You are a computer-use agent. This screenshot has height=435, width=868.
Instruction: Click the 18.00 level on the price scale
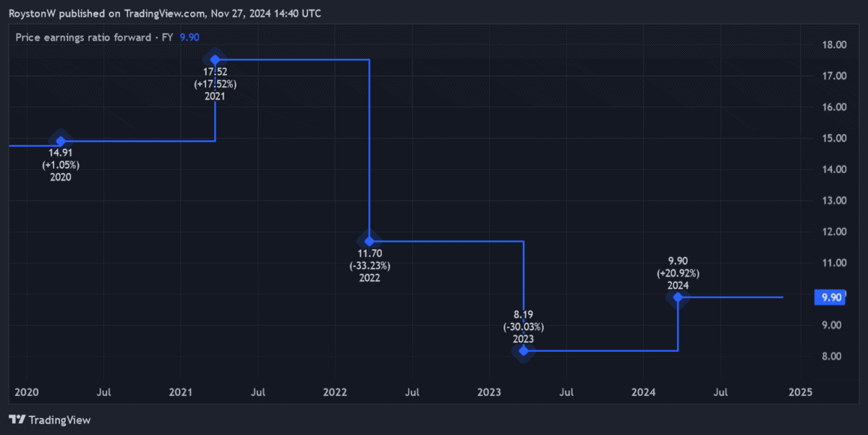(x=835, y=45)
